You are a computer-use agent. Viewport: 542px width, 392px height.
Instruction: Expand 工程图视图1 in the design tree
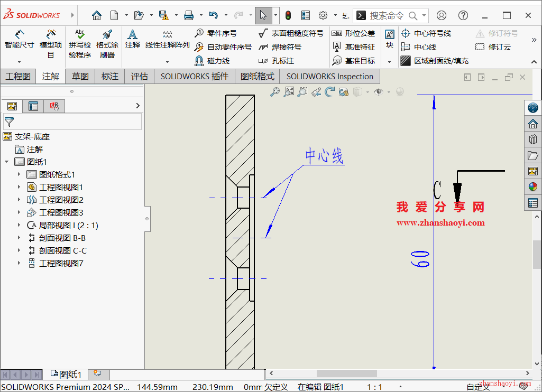coord(18,187)
